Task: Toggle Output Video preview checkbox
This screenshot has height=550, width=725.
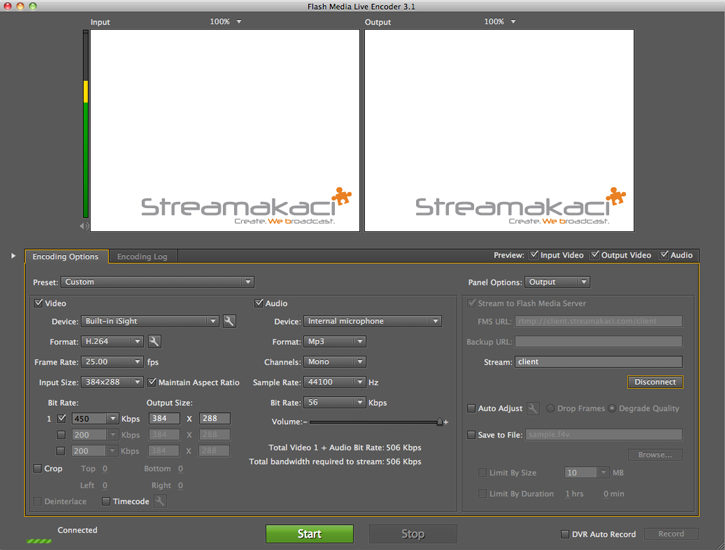Action: point(595,255)
